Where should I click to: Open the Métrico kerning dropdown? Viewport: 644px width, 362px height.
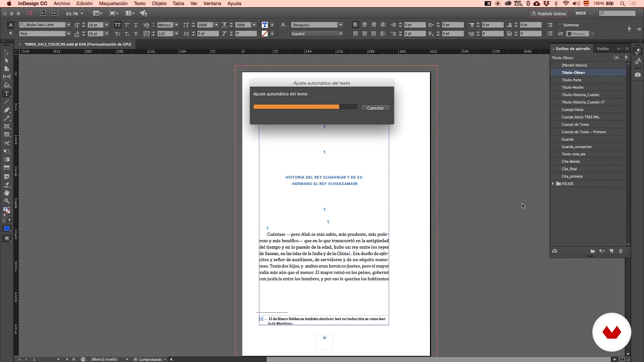(x=176, y=25)
